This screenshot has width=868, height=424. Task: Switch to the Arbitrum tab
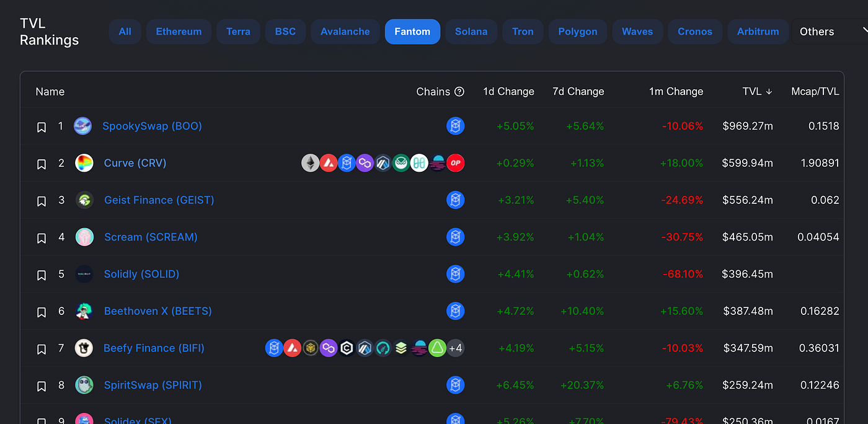[x=758, y=32]
